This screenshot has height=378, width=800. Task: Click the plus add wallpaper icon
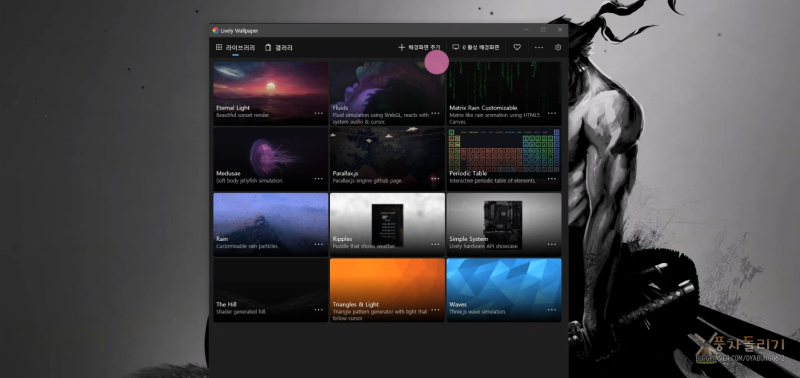click(x=402, y=47)
